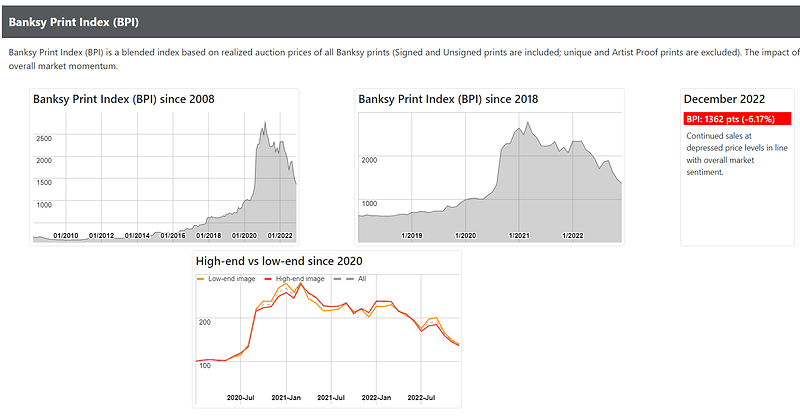Toggle the 'High-end image' legend entry
The height and width of the screenshot is (417, 800).
point(294,279)
